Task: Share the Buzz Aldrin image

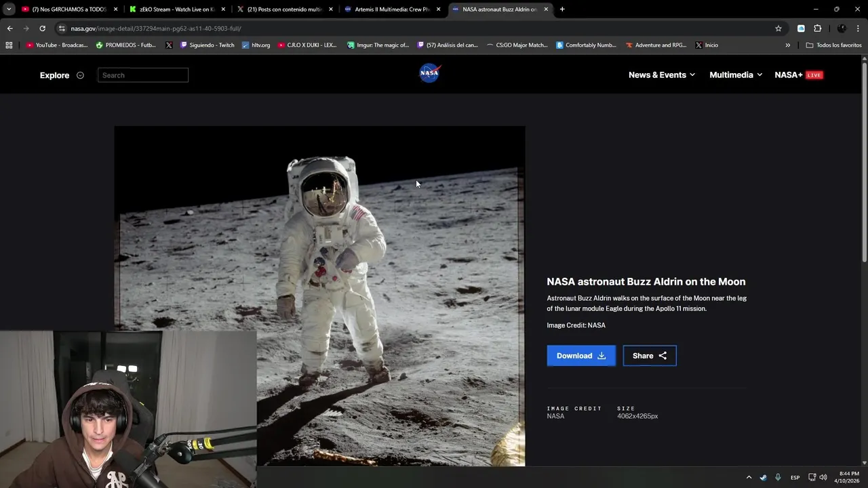Action: click(x=650, y=356)
